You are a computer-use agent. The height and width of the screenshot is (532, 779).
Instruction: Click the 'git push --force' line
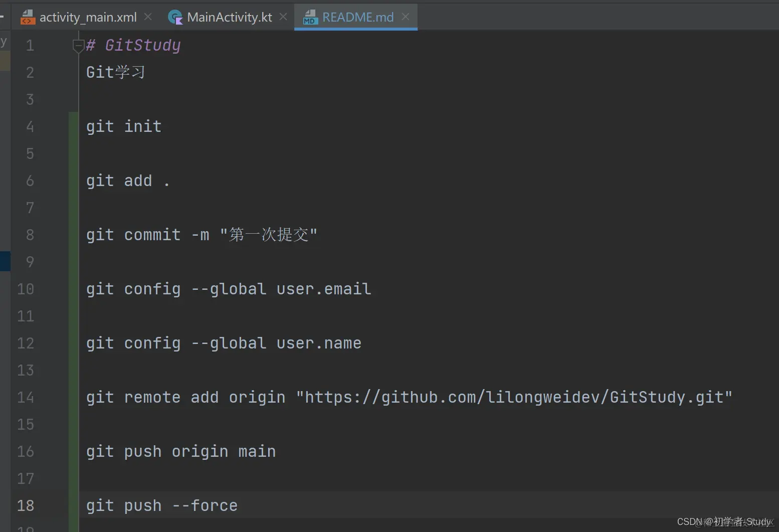coord(162,505)
